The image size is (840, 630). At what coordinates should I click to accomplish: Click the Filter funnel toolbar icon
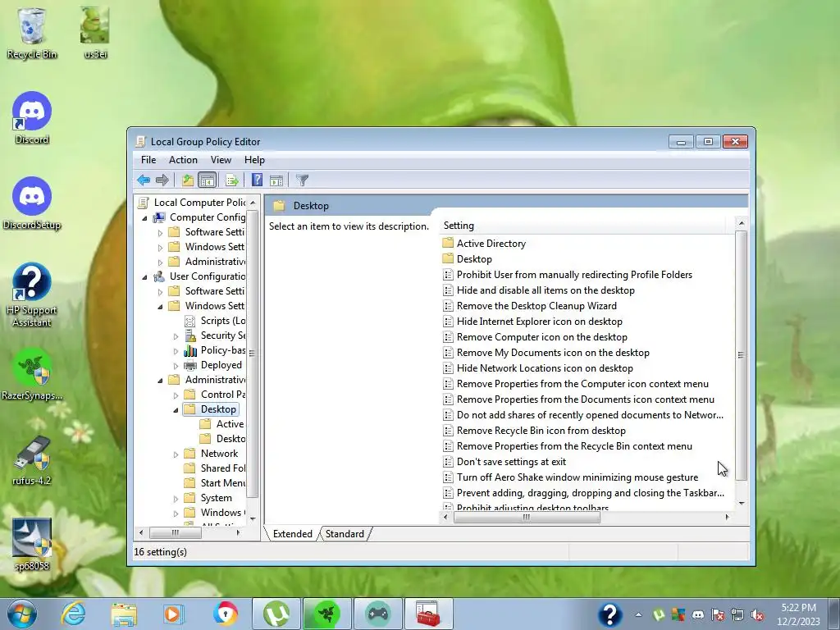click(x=302, y=180)
